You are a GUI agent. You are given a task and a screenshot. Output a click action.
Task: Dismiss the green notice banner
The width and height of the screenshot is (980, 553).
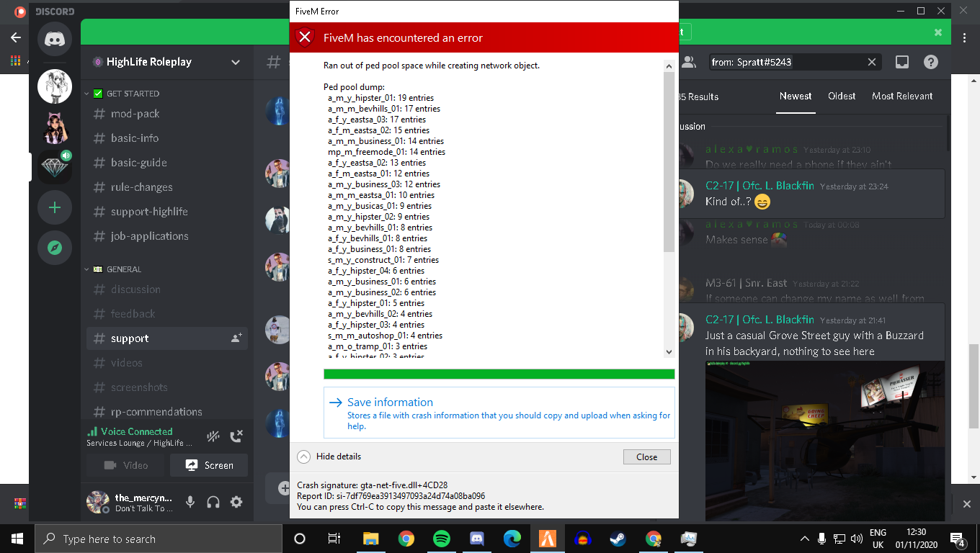pyautogui.click(x=938, y=32)
